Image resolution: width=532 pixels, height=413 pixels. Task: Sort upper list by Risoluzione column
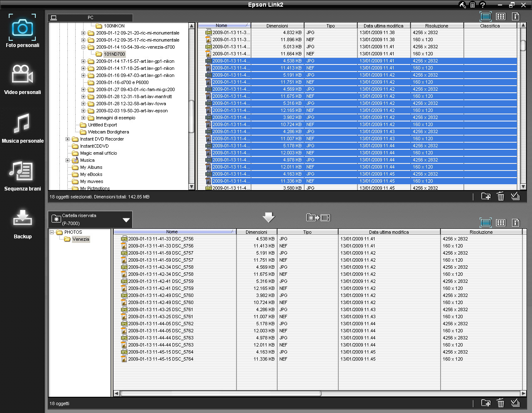437,26
